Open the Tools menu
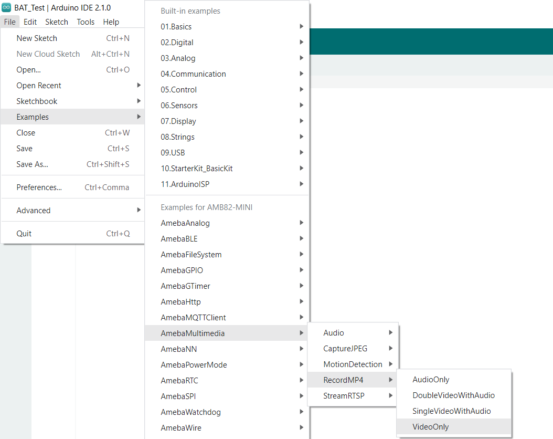553x439 pixels. point(86,22)
